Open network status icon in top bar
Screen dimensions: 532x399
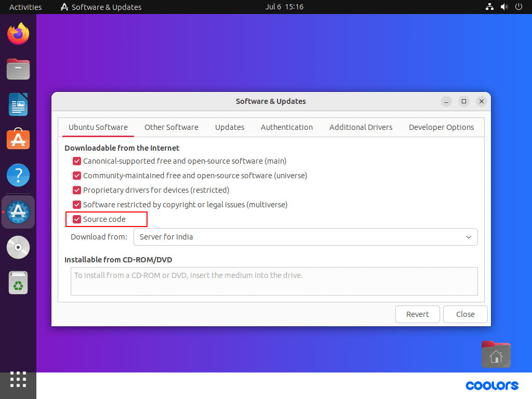tap(489, 7)
